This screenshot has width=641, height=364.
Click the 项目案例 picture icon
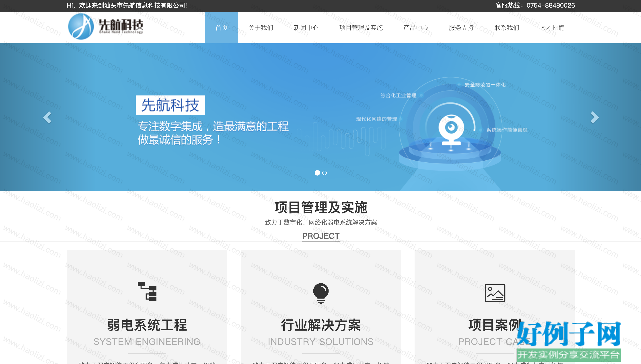pos(495,293)
